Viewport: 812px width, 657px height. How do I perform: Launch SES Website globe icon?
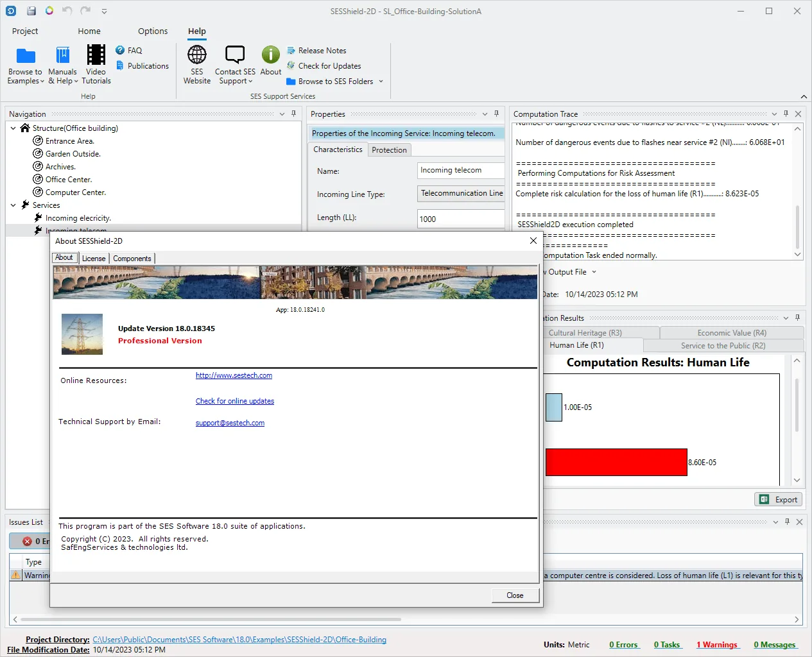pos(197,55)
